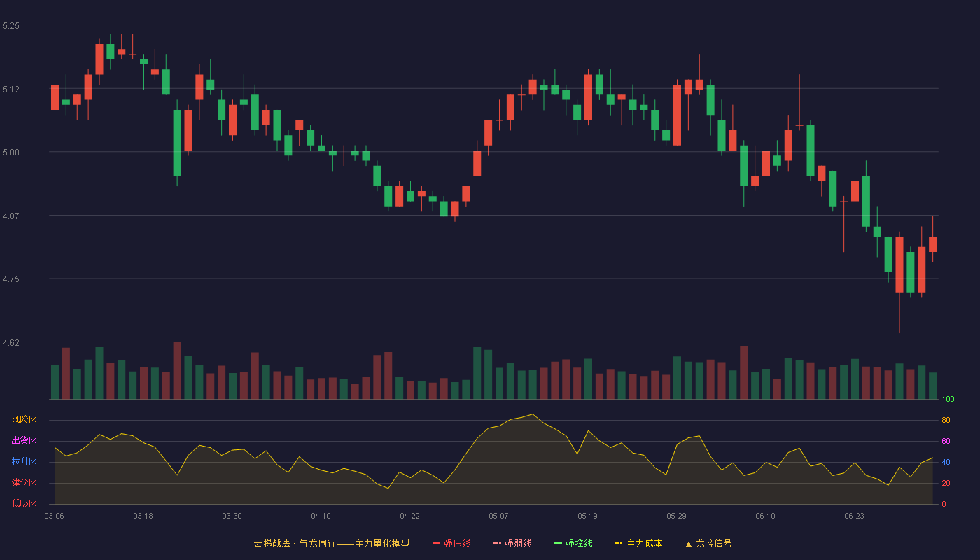This screenshot has height=560, width=980.
Task: Click the 低吸区 zone label
Action: (x=24, y=504)
